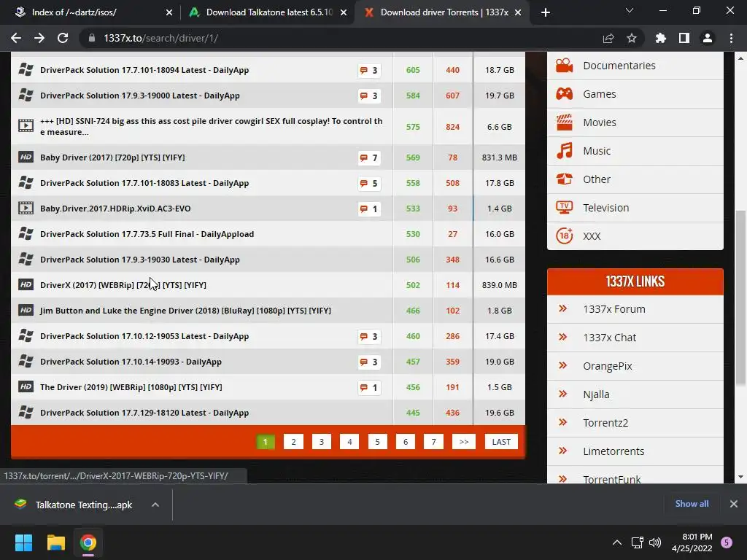Open the 1337x Forum link
Screen dimensions: 747x560
click(x=614, y=309)
